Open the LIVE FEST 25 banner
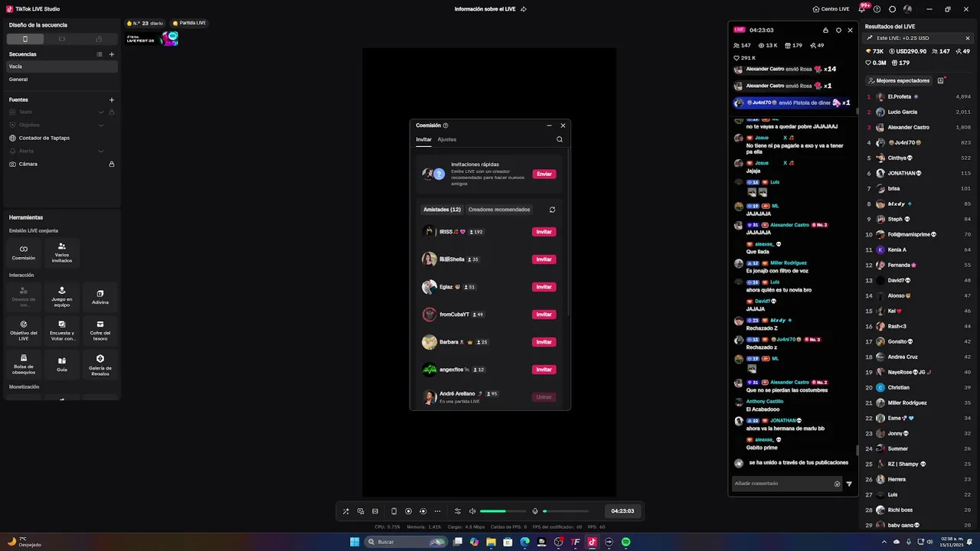 coord(152,39)
